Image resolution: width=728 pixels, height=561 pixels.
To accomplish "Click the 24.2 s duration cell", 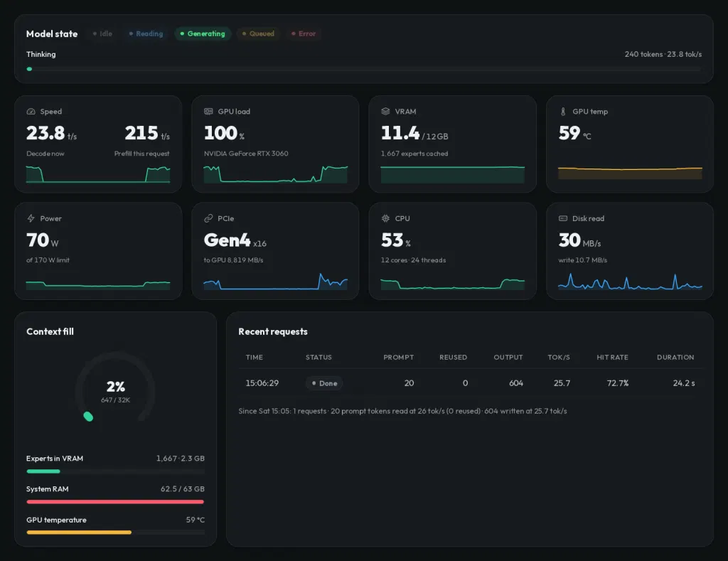I will click(684, 383).
